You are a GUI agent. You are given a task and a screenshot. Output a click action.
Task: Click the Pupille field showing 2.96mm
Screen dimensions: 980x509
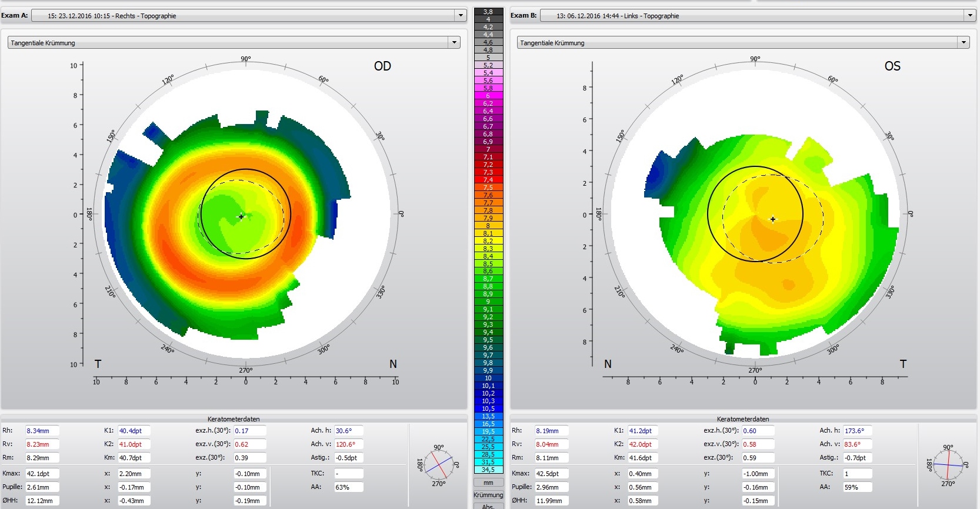[551, 487]
